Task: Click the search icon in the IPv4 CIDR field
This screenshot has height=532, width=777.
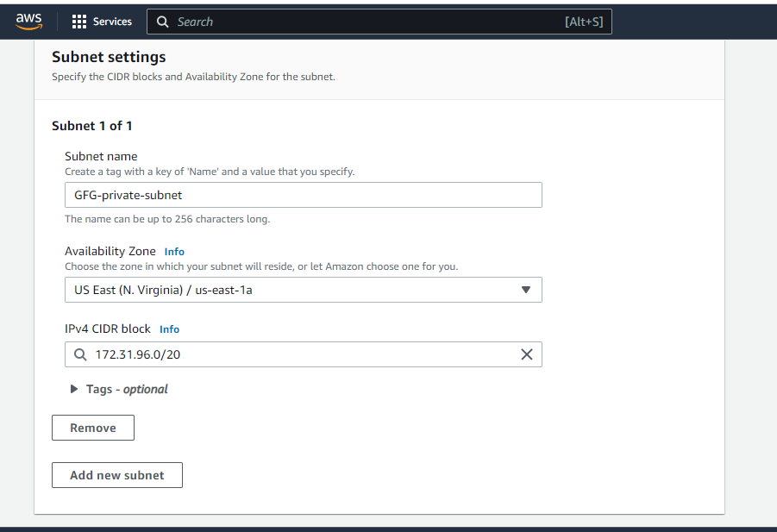Action: point(80,354)
